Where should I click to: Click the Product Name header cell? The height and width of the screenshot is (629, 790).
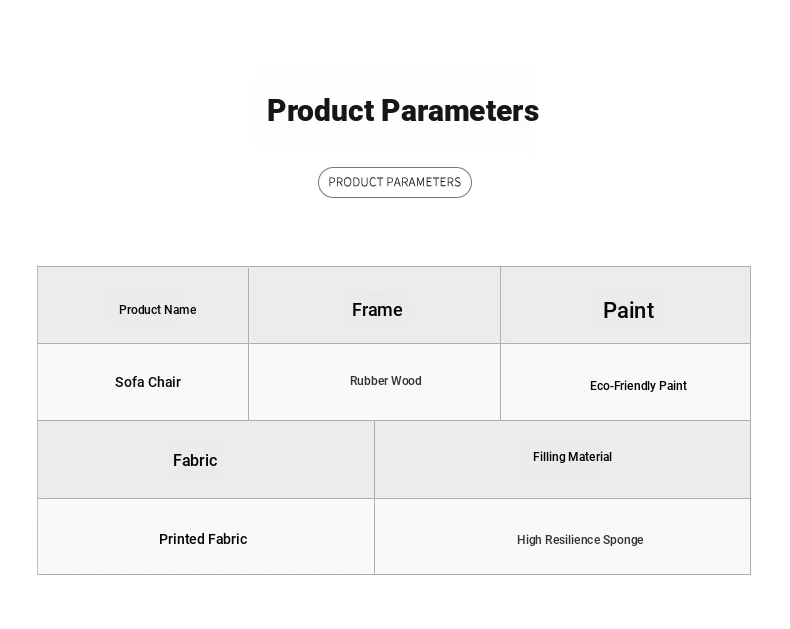coord(143,305)
